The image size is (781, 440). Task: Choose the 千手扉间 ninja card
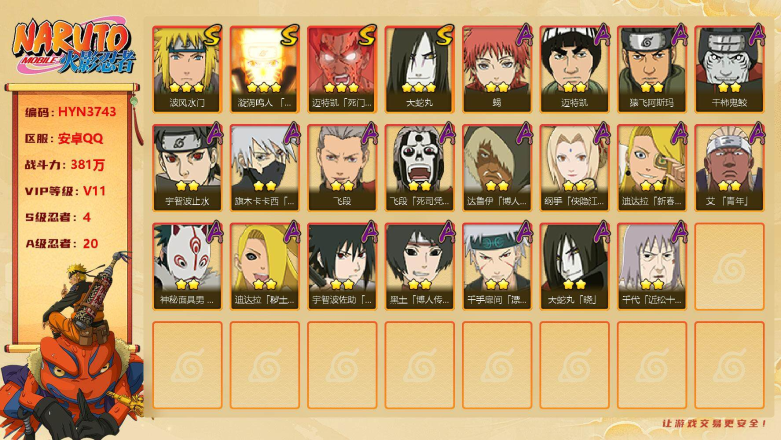point(497,267)
